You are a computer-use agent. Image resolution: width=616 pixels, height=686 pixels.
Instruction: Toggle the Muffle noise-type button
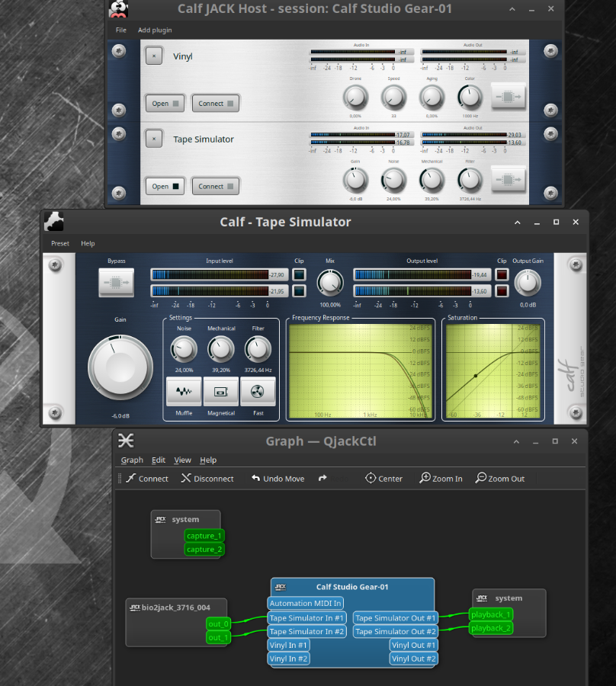pyautogui.click(x=184, y=391)
